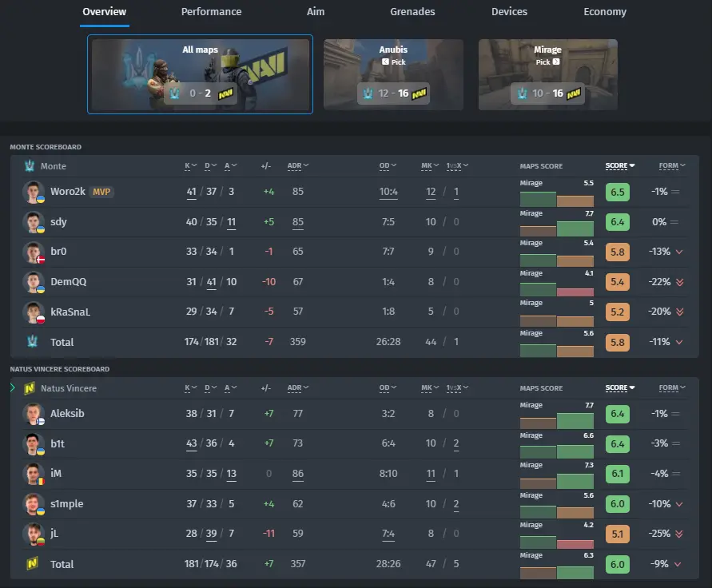The width and height of the screenshot is (712, 588).
Task: Sort Natus Vincere scoreboard by SCORE
Action: coord(620,387)
